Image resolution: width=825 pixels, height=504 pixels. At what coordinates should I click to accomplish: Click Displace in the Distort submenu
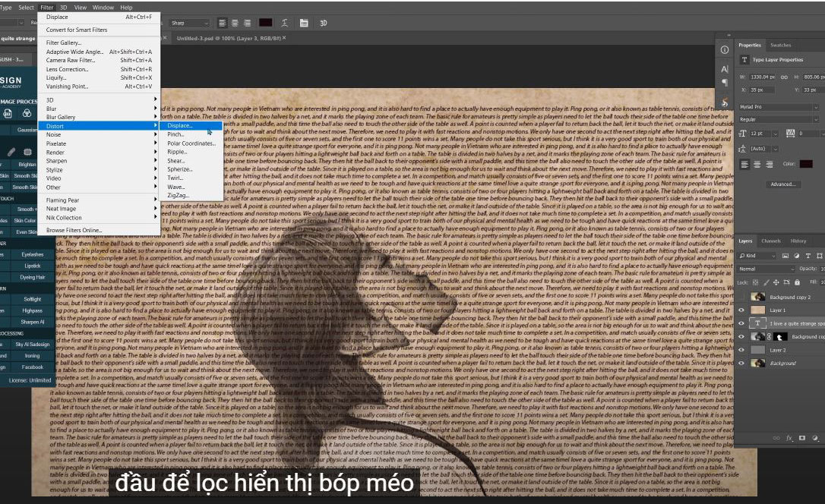180,125
